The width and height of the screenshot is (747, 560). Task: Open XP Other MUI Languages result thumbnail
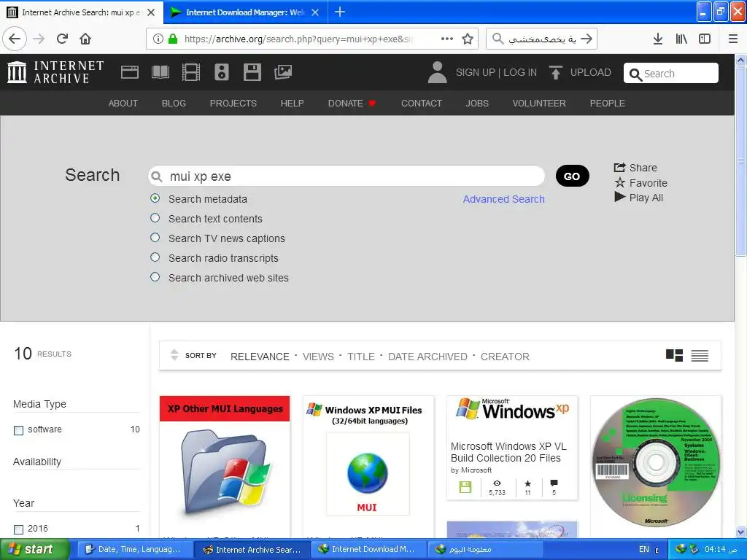coord(225,467)
